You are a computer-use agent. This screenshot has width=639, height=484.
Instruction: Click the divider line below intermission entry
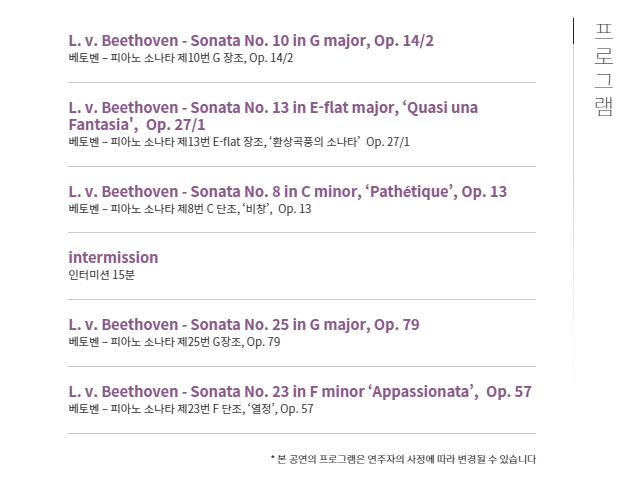click(x=302, y=299)
